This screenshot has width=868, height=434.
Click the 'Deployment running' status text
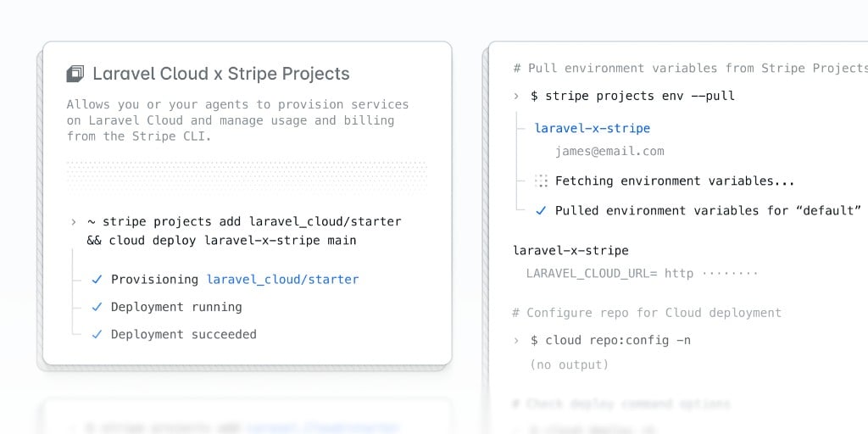tap(176, 307)
